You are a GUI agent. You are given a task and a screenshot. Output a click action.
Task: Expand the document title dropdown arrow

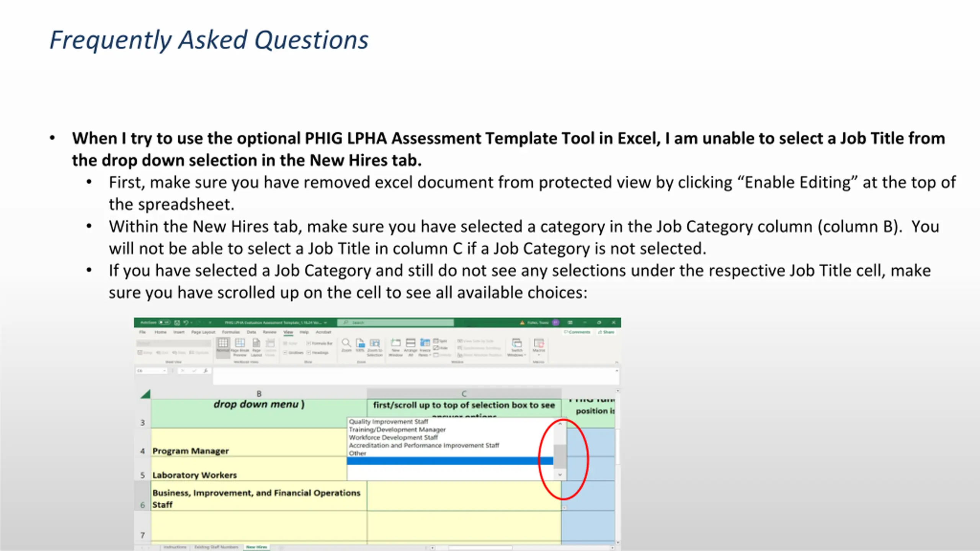click(325, 323)
